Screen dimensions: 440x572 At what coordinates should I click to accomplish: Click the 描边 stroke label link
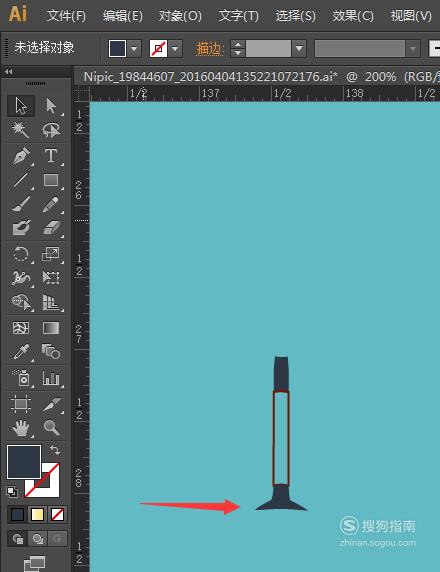[209, 49]
